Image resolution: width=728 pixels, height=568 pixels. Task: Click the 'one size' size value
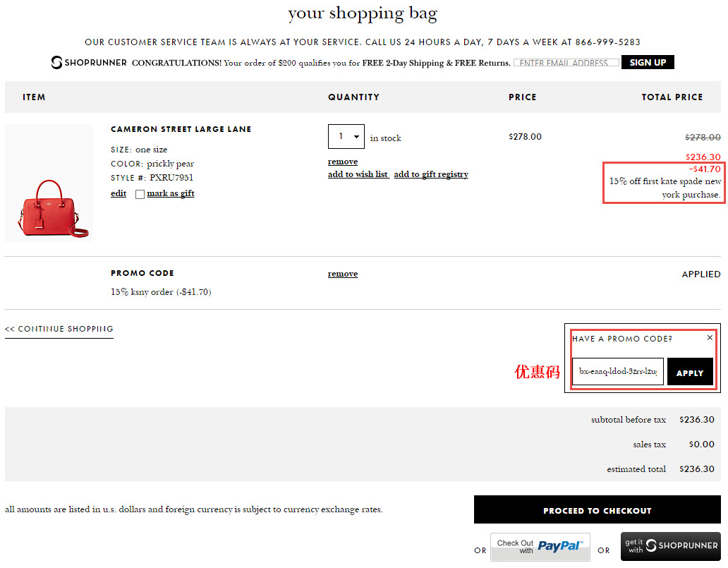[152, 150]
